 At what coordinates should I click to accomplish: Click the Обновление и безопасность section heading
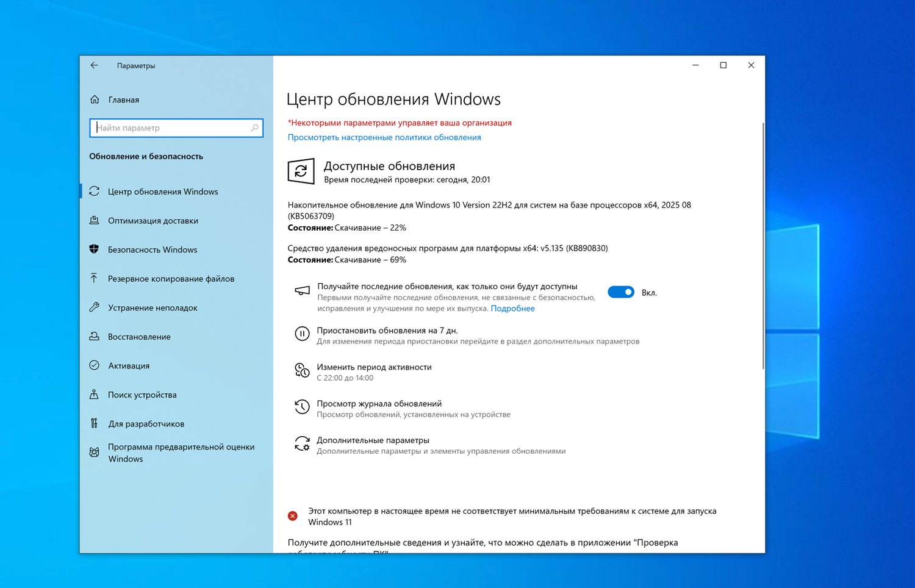(146, 157)
